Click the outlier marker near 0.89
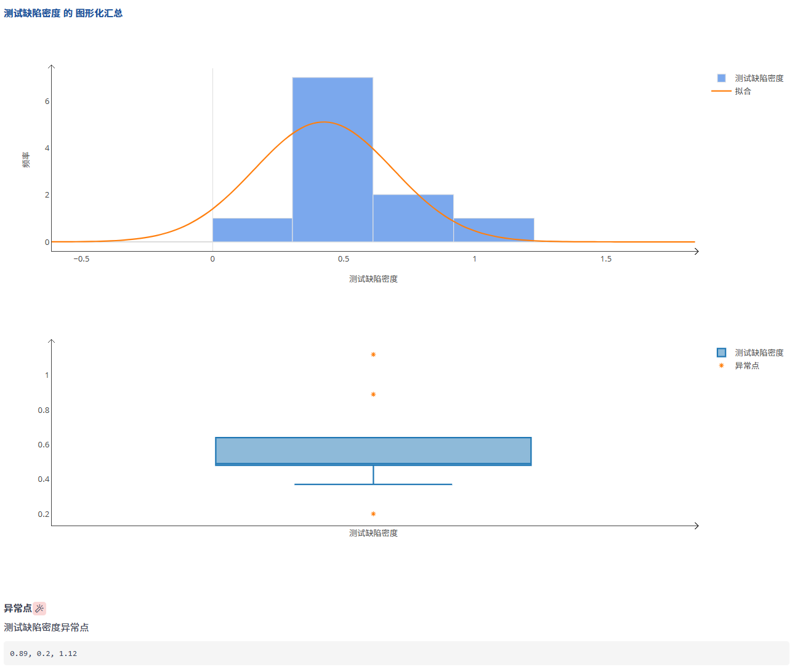 [373, 394]
